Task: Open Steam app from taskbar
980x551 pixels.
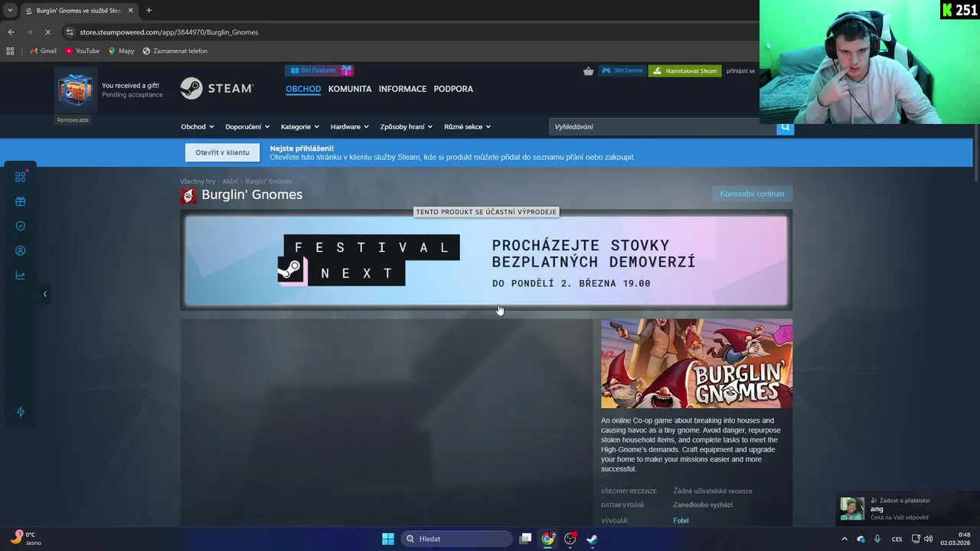Action: (x=592, y=539)
